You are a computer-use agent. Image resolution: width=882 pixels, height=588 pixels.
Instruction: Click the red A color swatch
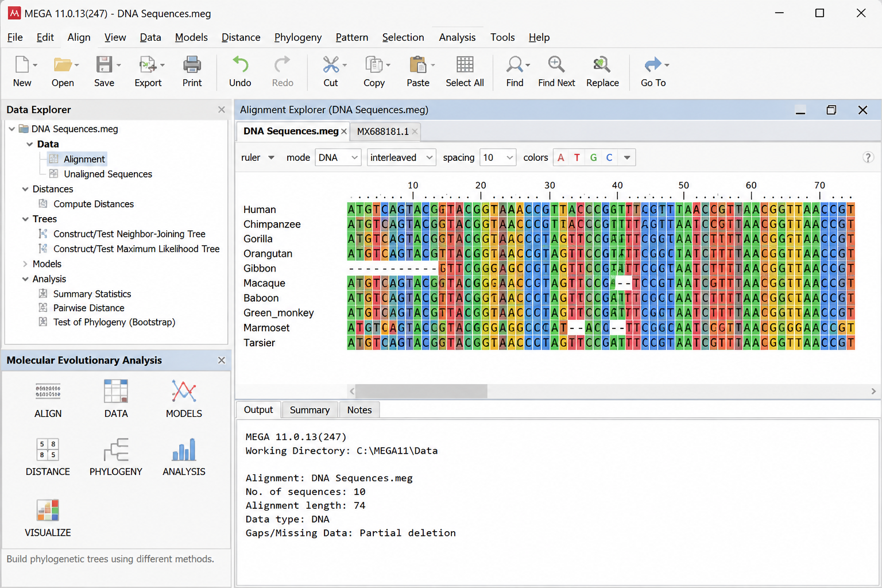pyautogui.click(x=561, y=157)
